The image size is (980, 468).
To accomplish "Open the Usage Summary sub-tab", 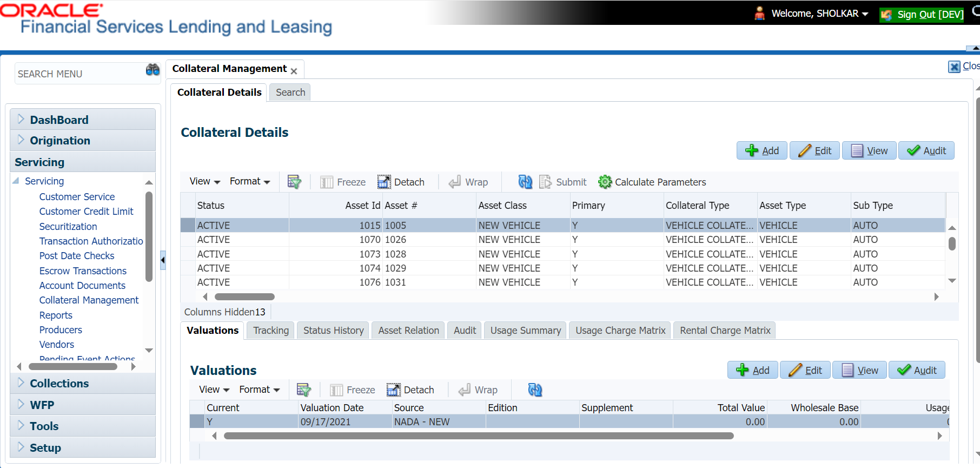I will 526,331.
